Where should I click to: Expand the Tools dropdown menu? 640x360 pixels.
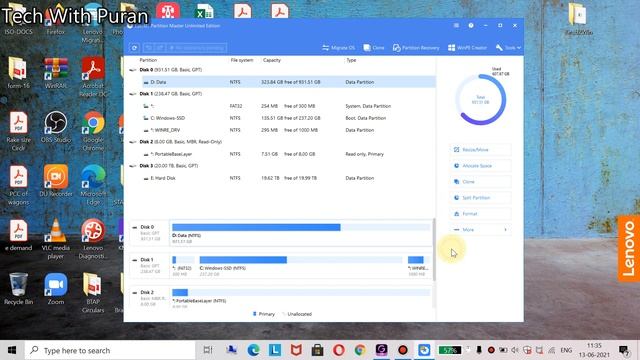(x=508, y=48)
